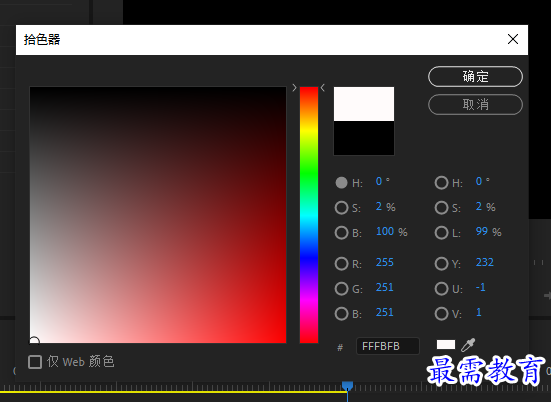Image resolution: width=551 pixels, height=402 pixels.
Task: Select the R radio button
Action: [x=341, y=264]
